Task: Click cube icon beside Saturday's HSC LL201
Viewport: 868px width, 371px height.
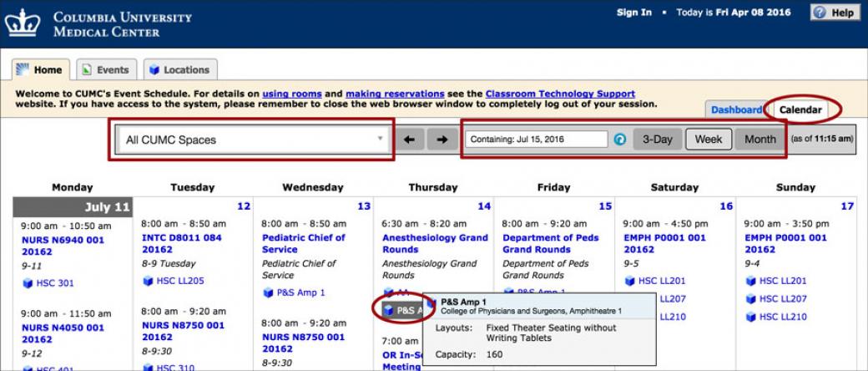Action: 630,281
